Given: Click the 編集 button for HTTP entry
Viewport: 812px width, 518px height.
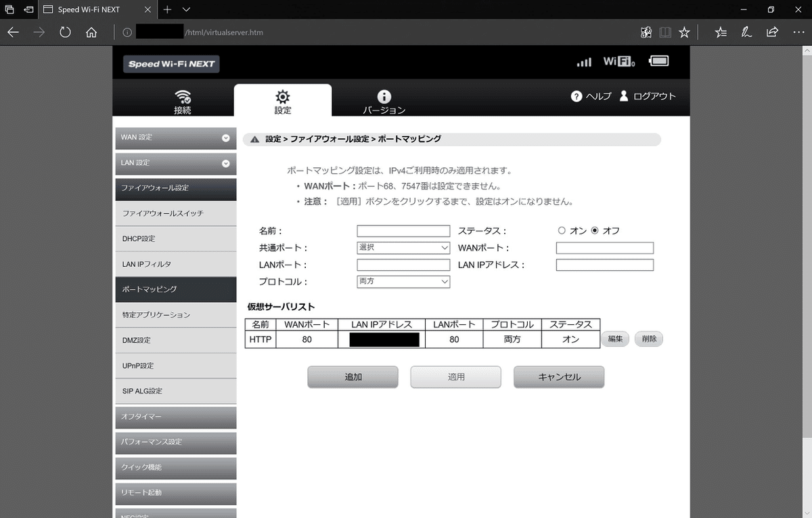Looking at the screenshot, I should 614,339.
